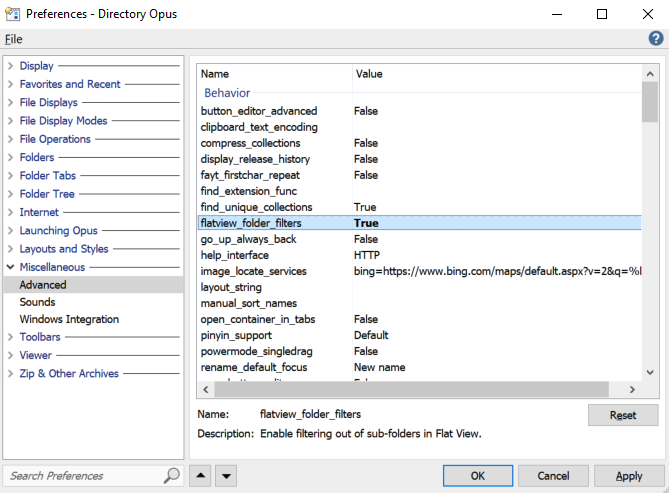The image size is (669, 493).
Task: Click the Value column header
Action: (x=497, y=74)
